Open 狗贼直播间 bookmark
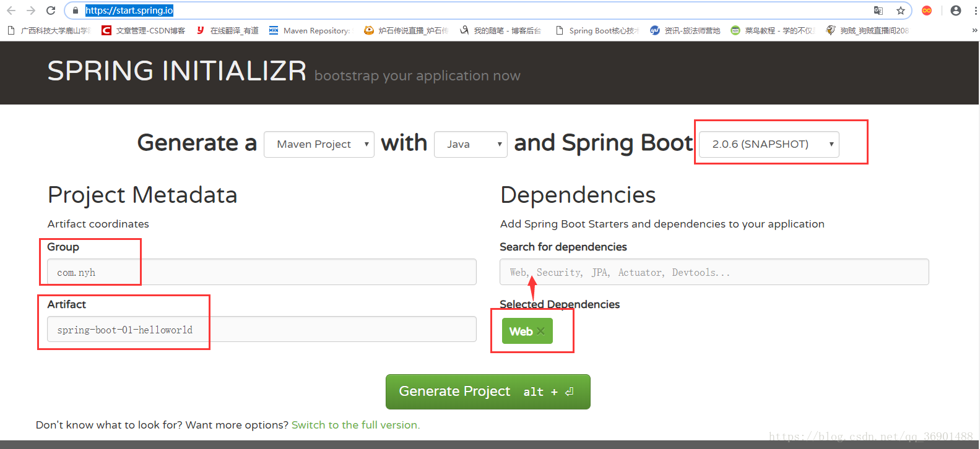 (x=868, y=30)
